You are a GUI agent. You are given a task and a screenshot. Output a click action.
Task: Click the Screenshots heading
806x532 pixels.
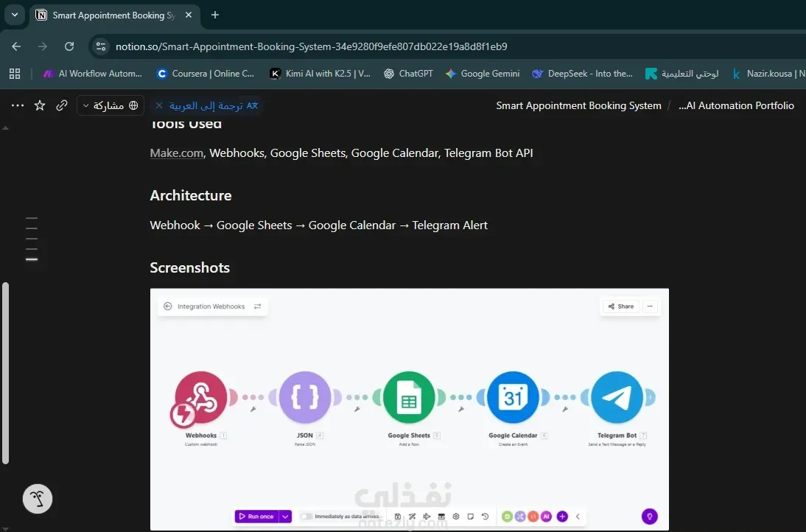[x=189, y=267]
